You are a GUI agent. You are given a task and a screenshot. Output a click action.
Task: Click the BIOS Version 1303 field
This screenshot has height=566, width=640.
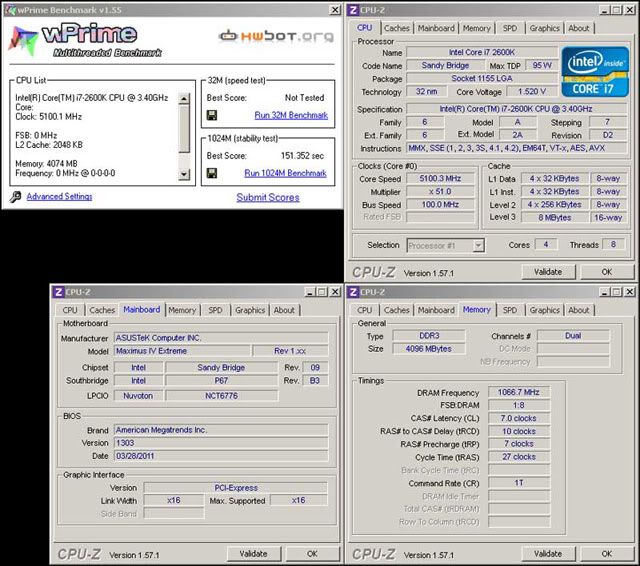click(x=221, y=443)
